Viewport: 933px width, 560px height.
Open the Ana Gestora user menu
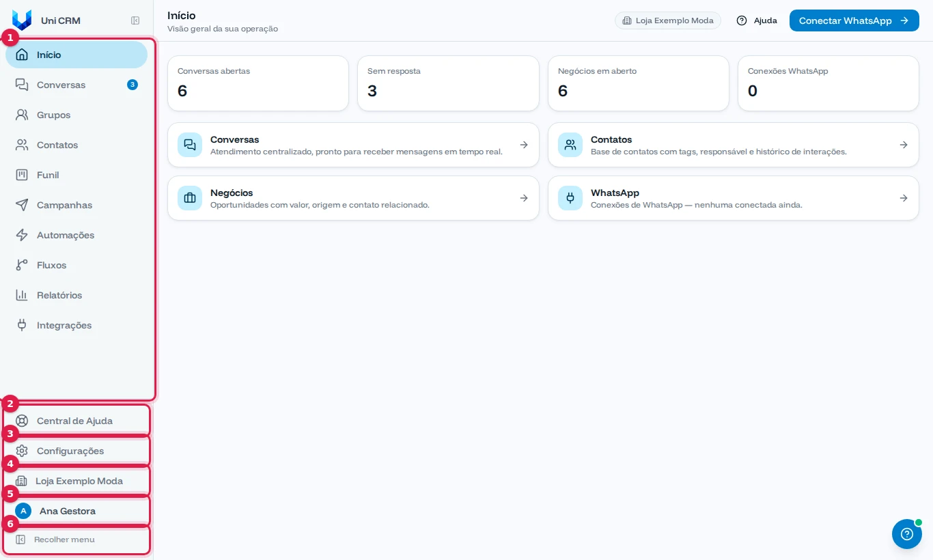(76, 511)
